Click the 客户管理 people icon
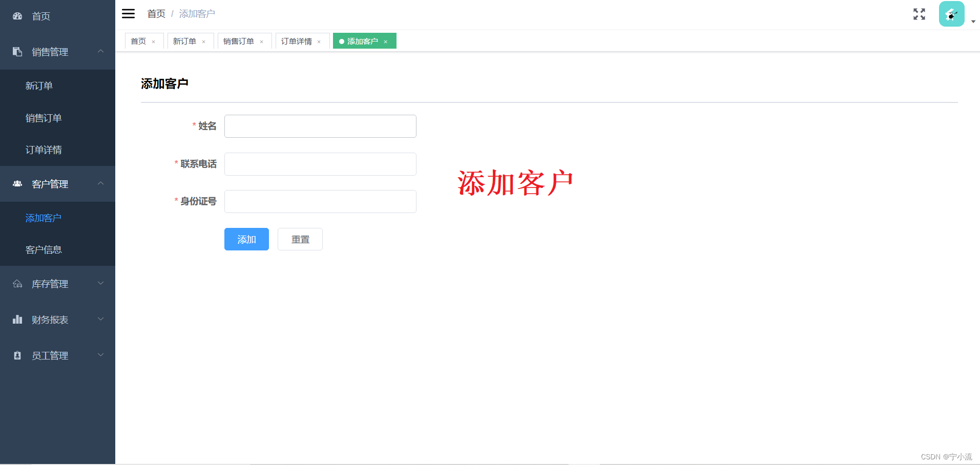 coord(17,184)
